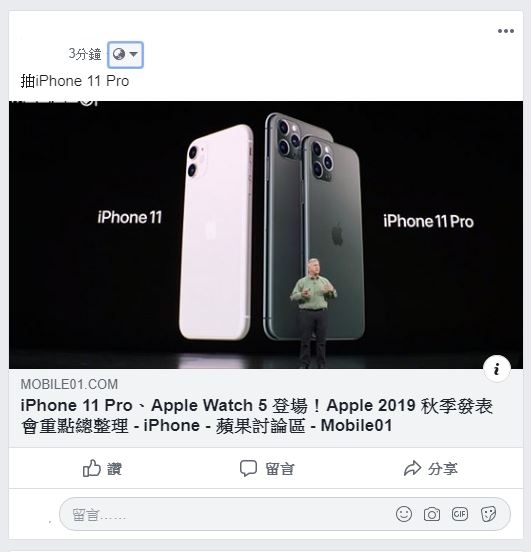Click the 留言 comment button
Viewport: 531px width, 552px height.
click(x=267, y=468)
